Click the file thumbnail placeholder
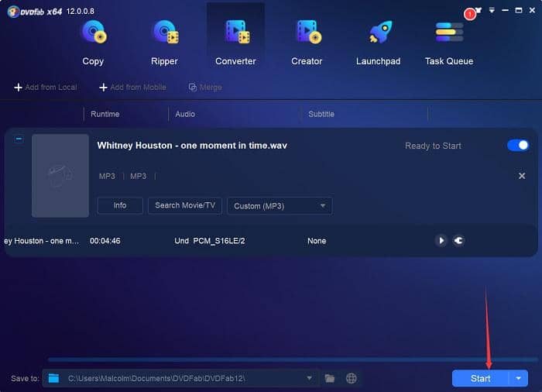Viewport: 542px width, 392px height. pyautogui.click(x=60, y=176)
